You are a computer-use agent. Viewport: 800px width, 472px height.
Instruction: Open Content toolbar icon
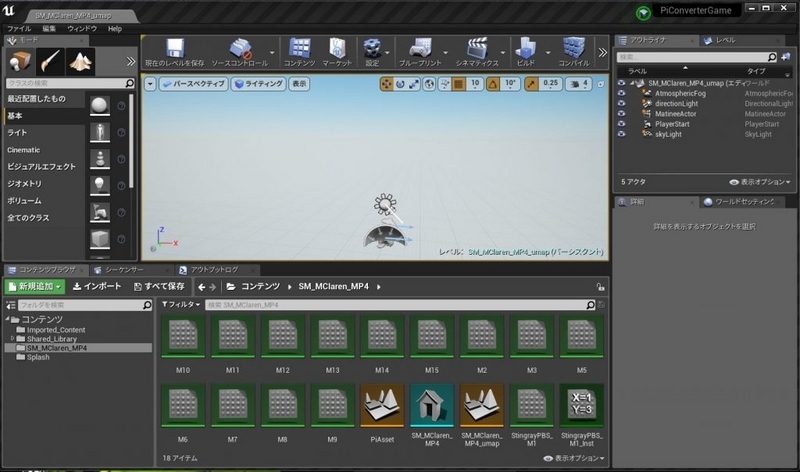(x=299, y=52)
